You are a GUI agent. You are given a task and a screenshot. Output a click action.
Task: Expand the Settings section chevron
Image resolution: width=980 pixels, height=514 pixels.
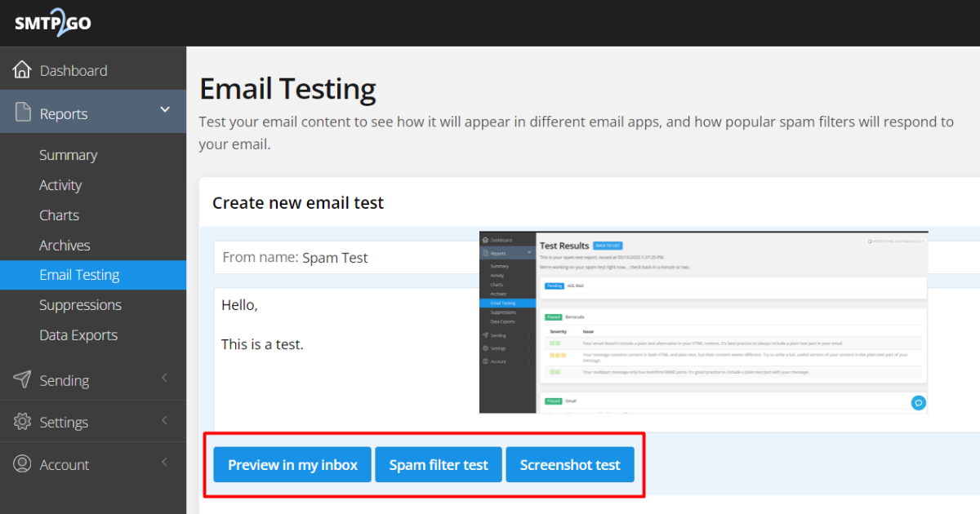point(165,420)
